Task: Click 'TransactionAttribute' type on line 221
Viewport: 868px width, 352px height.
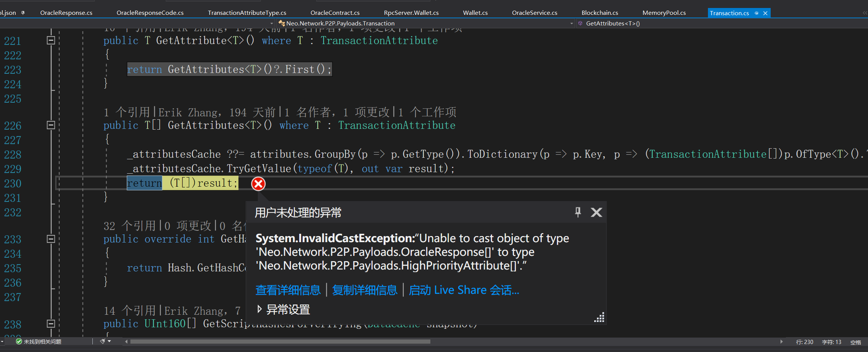Action: (x=379, y=40)
